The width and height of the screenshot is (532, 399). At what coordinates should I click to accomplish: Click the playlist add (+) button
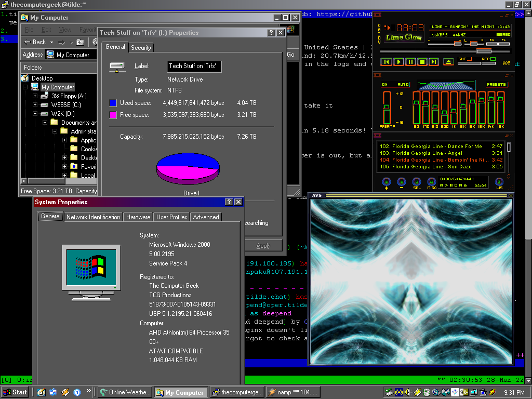pyautogui.click(x=386, y=182)
